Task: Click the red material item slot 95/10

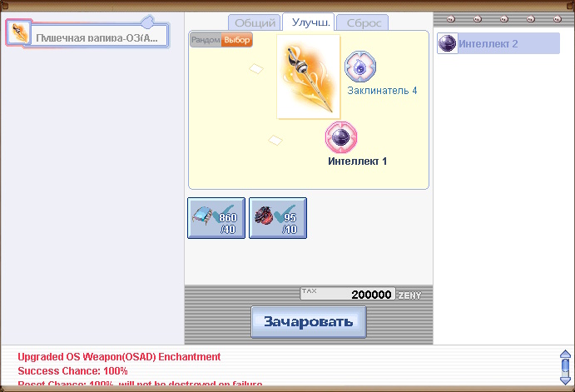Action: 278,218
